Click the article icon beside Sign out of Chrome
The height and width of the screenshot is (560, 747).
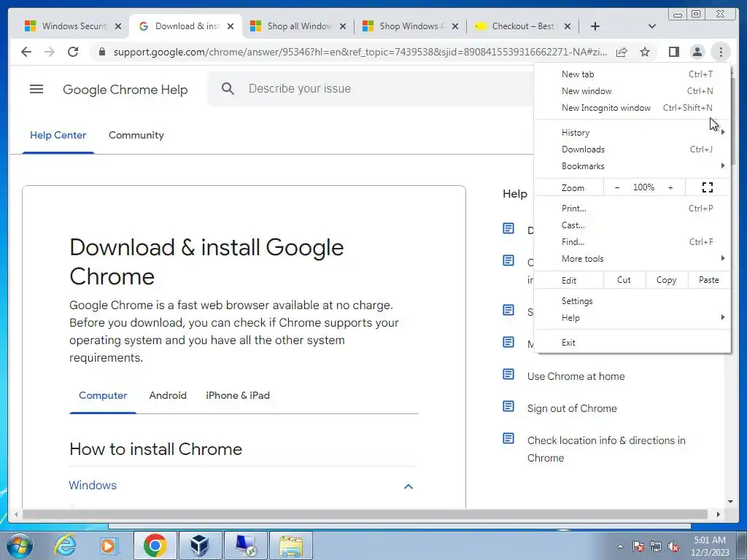[508, 407]
